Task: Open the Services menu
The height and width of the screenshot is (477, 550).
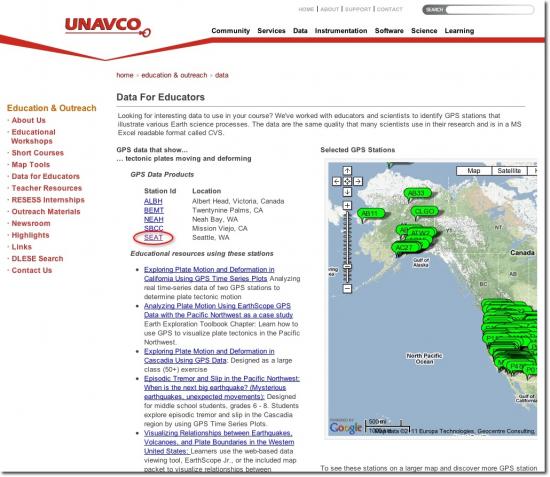Action: pos(271,31)
